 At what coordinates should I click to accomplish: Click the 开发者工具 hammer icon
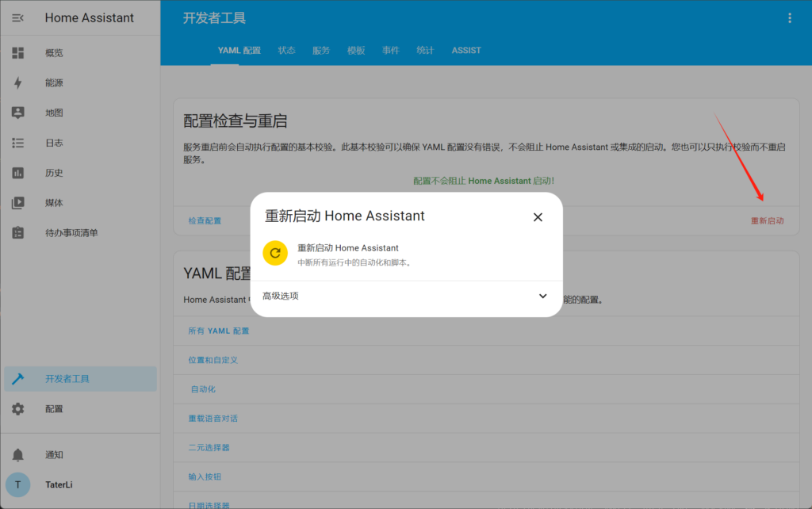click(x=18, y=379)
